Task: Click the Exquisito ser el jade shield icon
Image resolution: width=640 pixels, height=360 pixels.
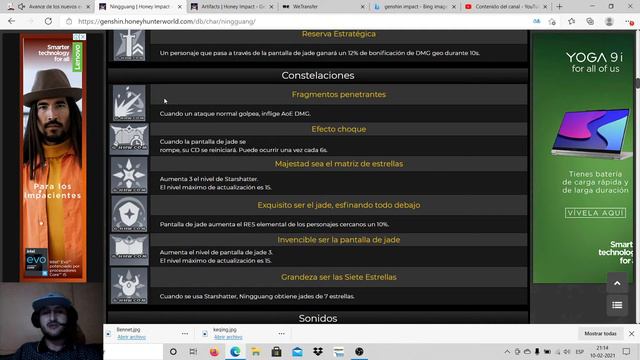Action: coord(129,214)
